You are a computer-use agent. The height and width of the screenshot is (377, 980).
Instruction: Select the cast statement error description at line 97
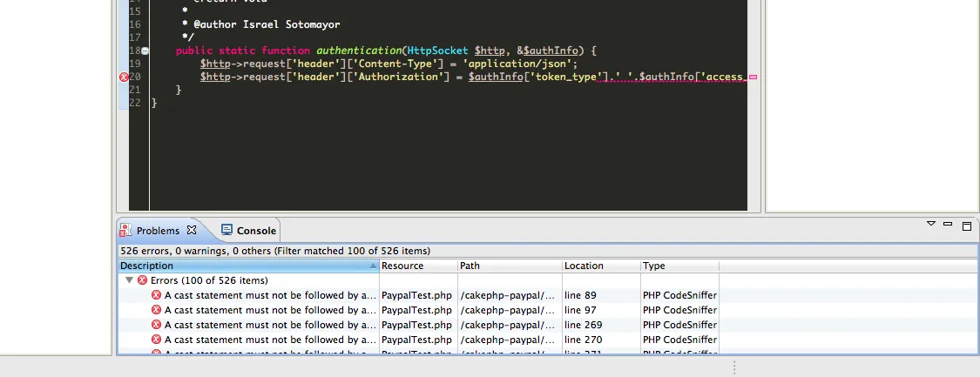point(270,310)
